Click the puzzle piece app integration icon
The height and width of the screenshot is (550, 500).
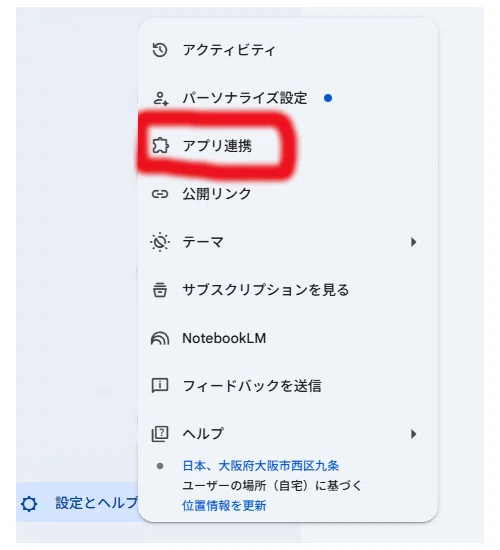point(160,146)
